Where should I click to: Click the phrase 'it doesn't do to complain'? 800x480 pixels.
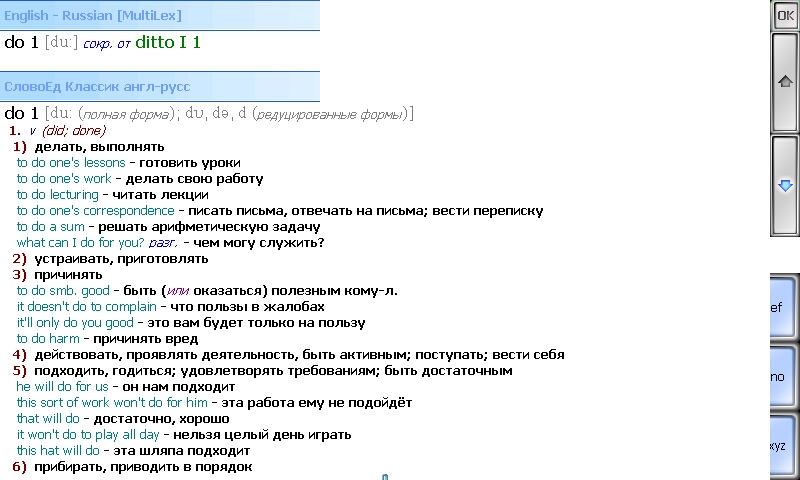pos(87,307)
